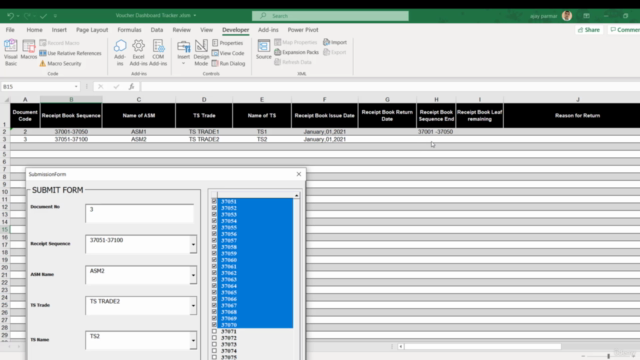Check the 37072 checkbox
The width and height of the screenshot is (640, 360).
(214, 338)
